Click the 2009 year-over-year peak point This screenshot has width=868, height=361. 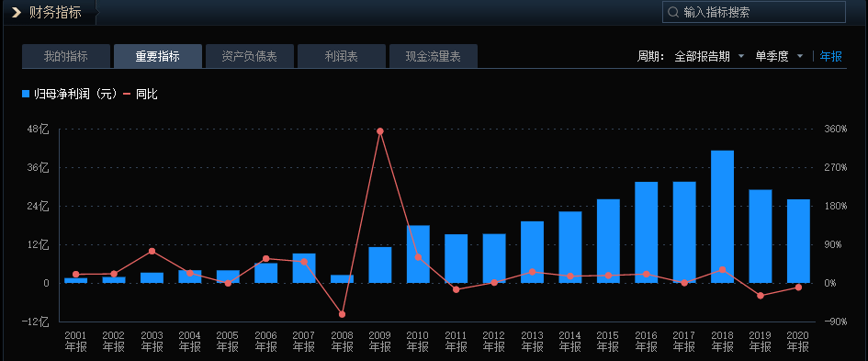point(379,131)
